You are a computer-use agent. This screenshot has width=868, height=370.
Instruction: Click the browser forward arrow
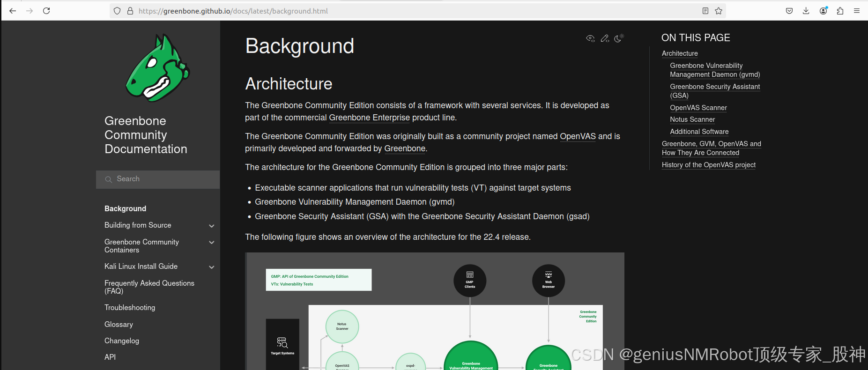pyautogui.click(x=30, y=11)
